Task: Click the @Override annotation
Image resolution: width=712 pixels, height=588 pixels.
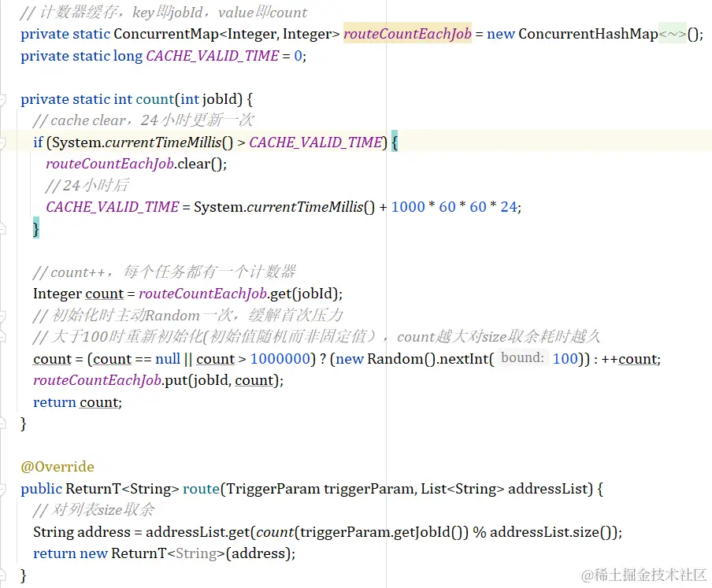Action: (57, 467)
